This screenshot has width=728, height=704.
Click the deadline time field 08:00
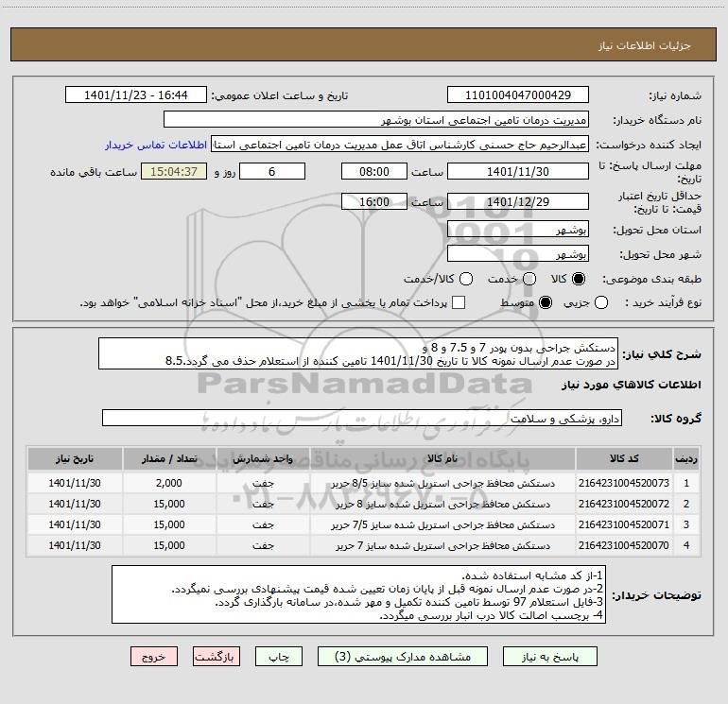(374, 172)
